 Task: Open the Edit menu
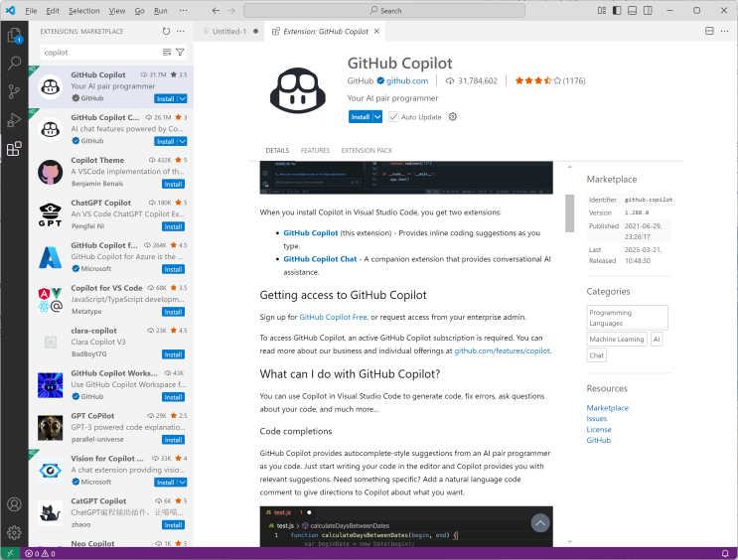tap(53, 10)
